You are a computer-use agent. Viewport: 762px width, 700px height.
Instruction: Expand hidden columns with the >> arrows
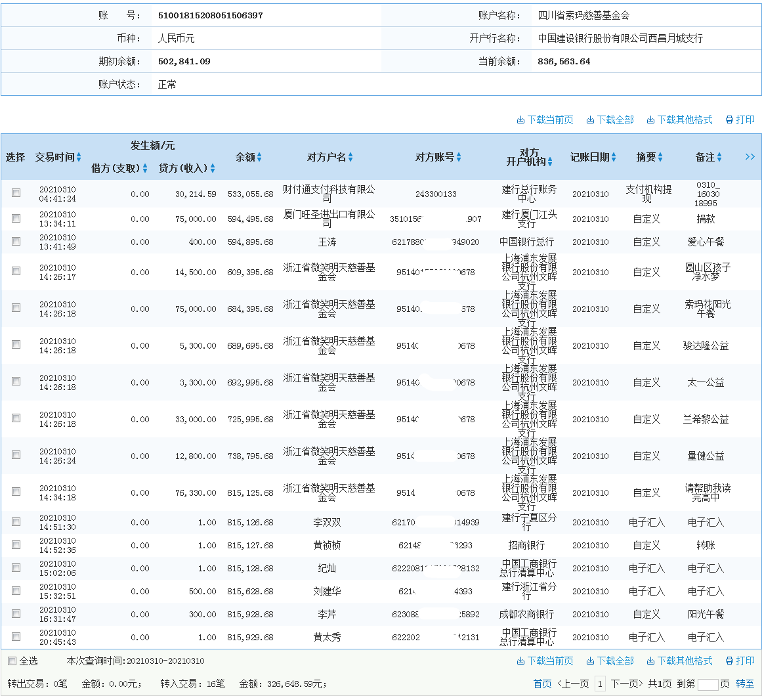[750, 156]
